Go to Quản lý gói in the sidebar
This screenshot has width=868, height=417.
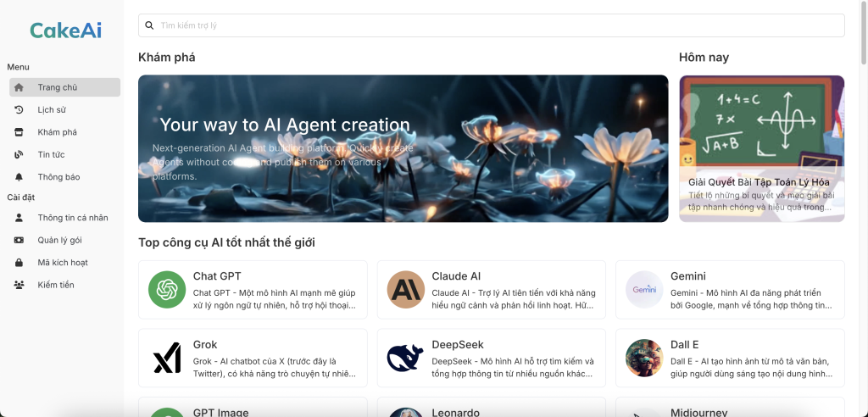(x=59, y=240)
